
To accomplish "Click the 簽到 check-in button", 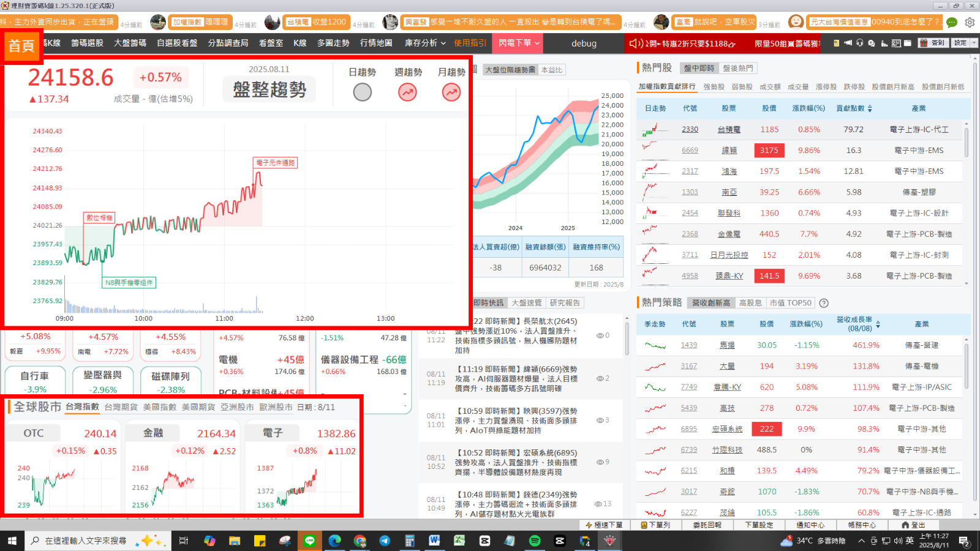I will pyautogui.click(x=933, y=43).
